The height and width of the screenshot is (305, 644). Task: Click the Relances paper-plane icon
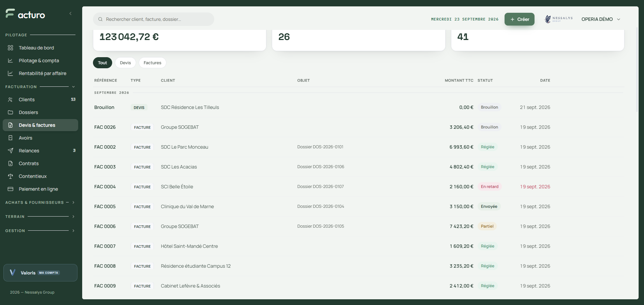pos(10,151)
